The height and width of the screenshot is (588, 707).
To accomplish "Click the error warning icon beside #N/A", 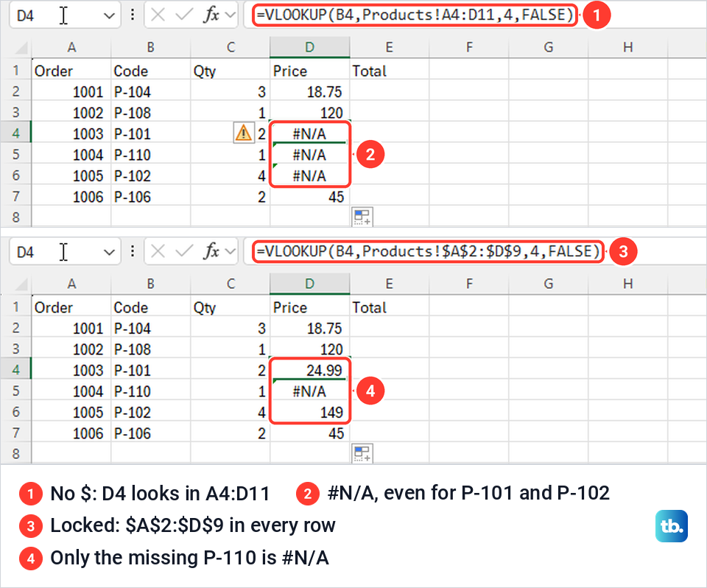I will coord(244,133).
